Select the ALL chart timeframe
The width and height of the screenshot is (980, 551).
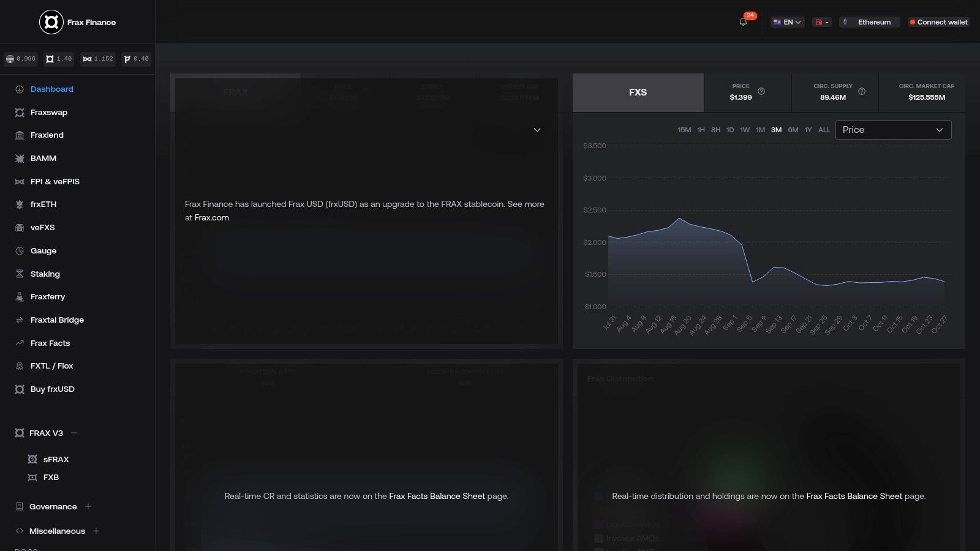tap(824, 130)
